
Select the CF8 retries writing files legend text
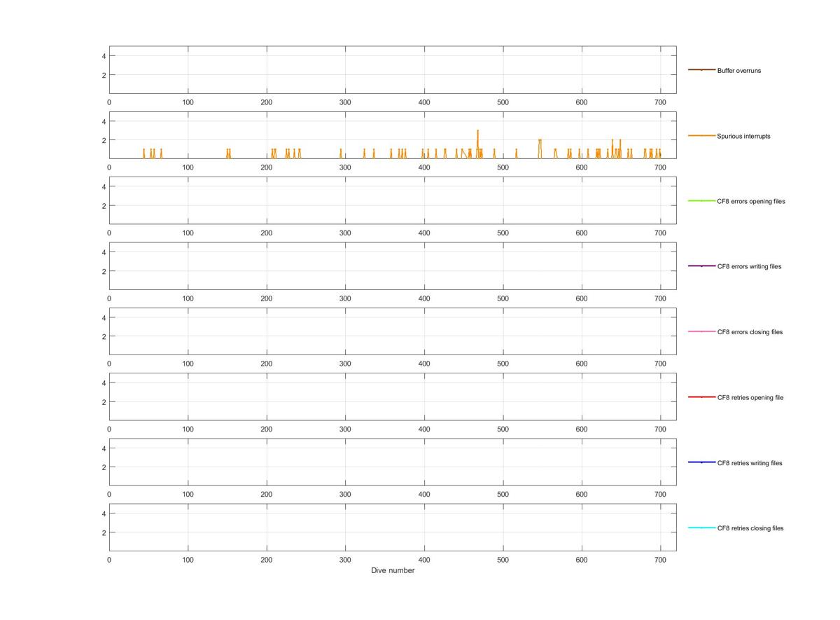750,463
